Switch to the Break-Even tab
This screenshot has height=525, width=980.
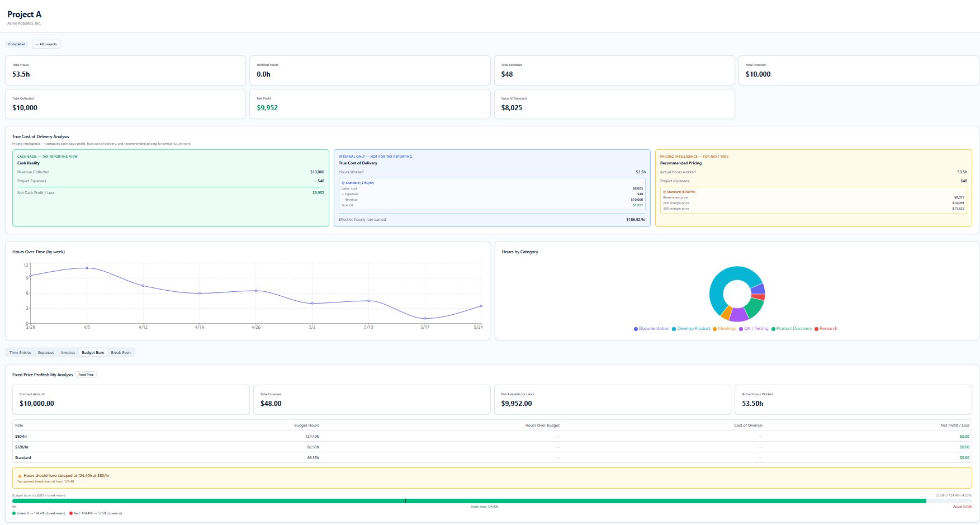pos(121,353)
